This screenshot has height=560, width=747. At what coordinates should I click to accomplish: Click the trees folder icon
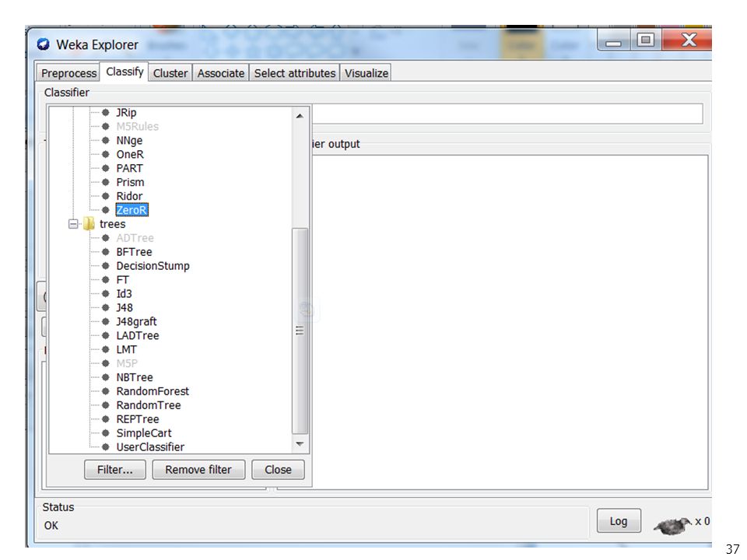click(89, 224)
